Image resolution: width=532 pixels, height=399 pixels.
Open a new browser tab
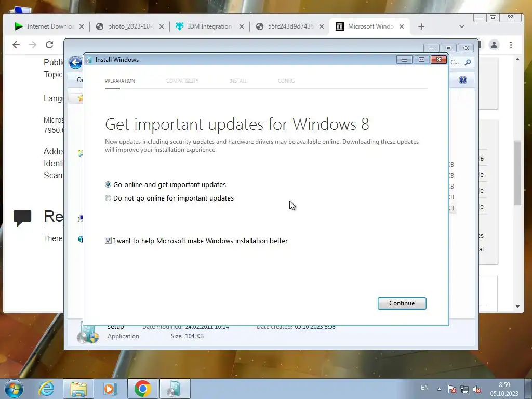(x=421, y=26)
